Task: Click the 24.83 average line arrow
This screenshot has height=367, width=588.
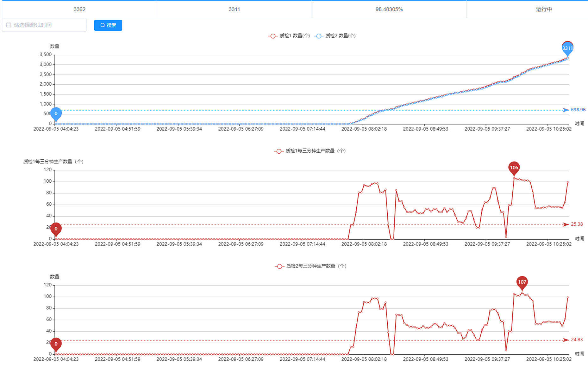Action: click(566, 340)
